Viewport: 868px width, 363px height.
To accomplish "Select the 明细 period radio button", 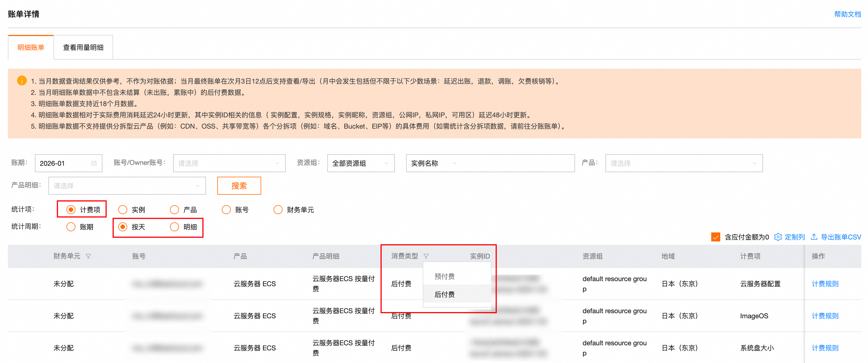I will (175, 227).
